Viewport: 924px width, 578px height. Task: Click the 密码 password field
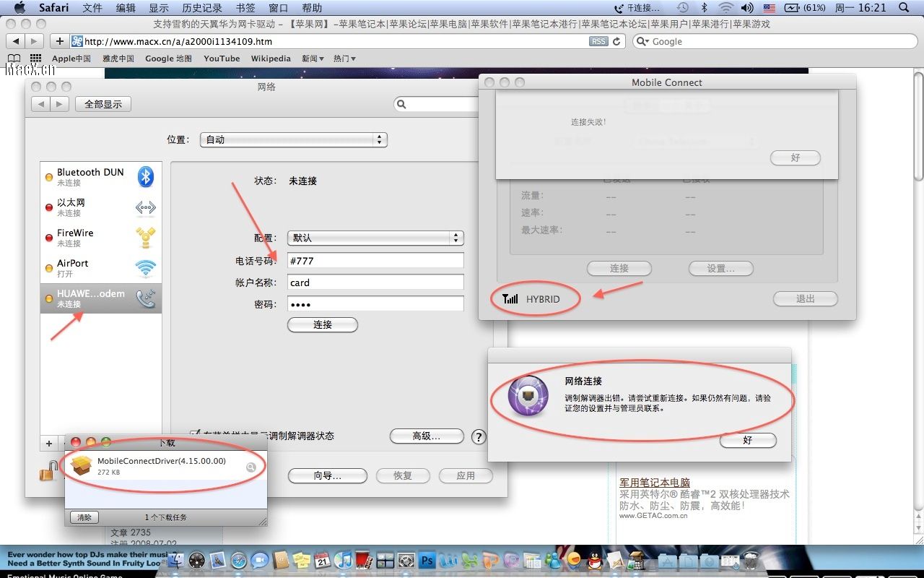(375, 304)
